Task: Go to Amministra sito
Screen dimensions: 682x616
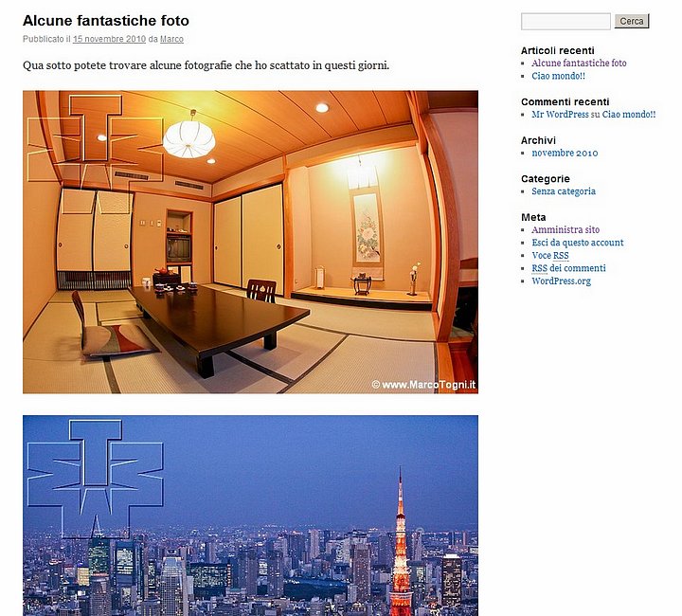Action: (565, 229)
